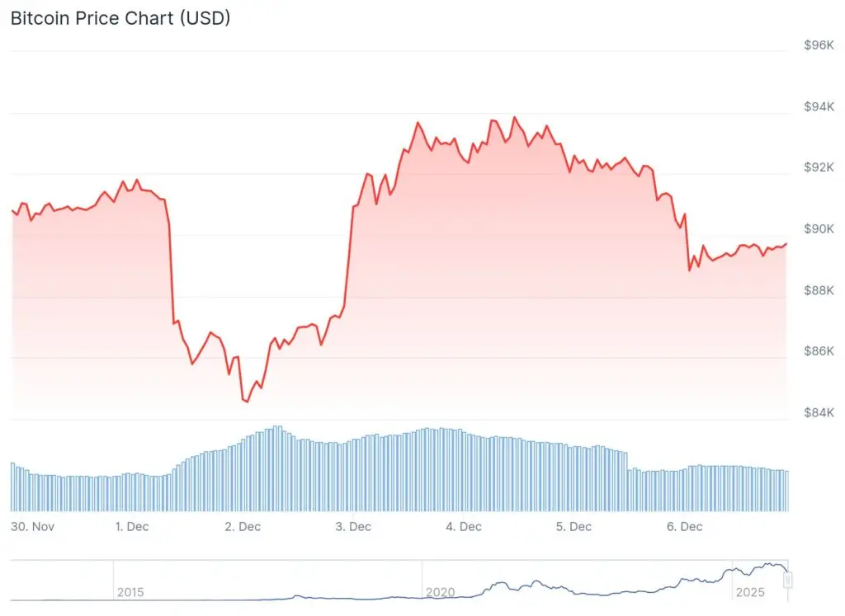Click the 6. Dec date label
Screen dimensions: 845x616
pyautogui.click(x=684, y=526)
